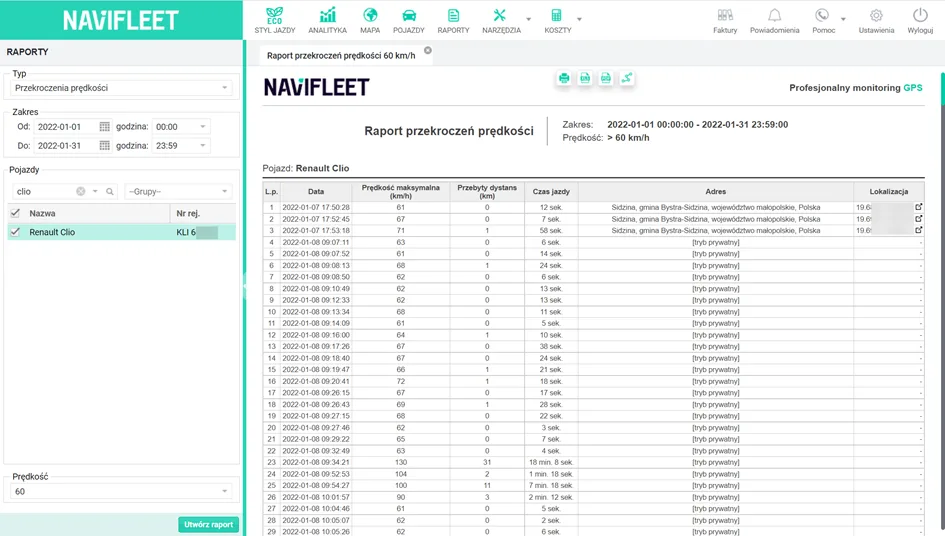Screen dimensions: 945x536
Task: Open Faktury invoices
Action: 725,20
